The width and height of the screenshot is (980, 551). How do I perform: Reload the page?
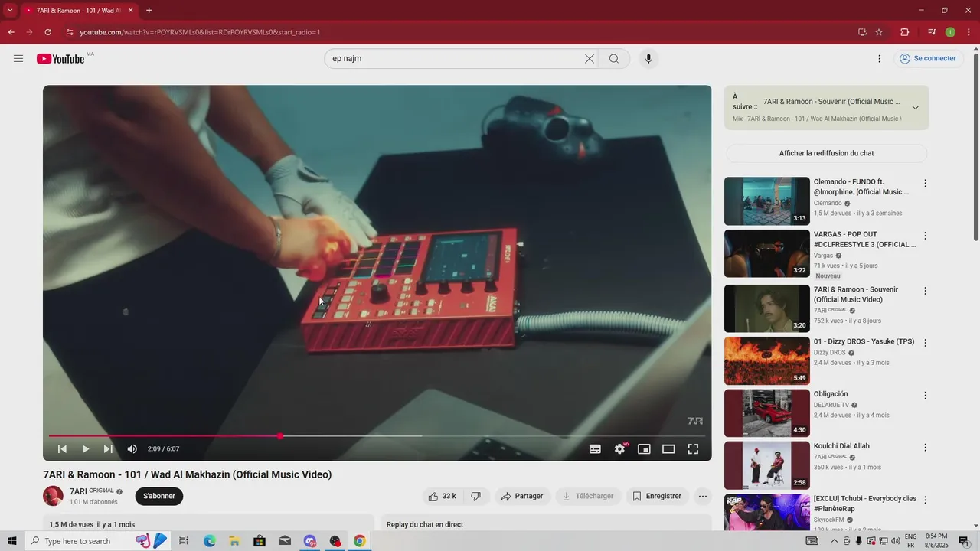coord(48,32)
